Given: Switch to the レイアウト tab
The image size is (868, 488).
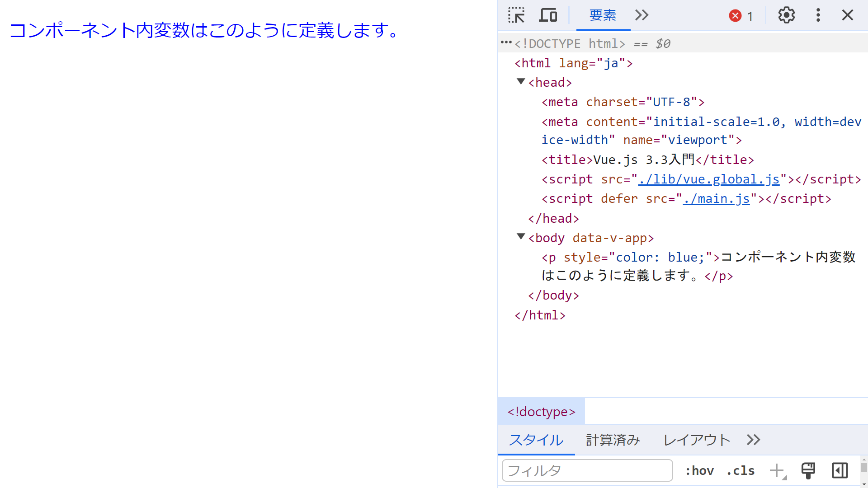Looking at the screenshot, I should pos(697,440).
